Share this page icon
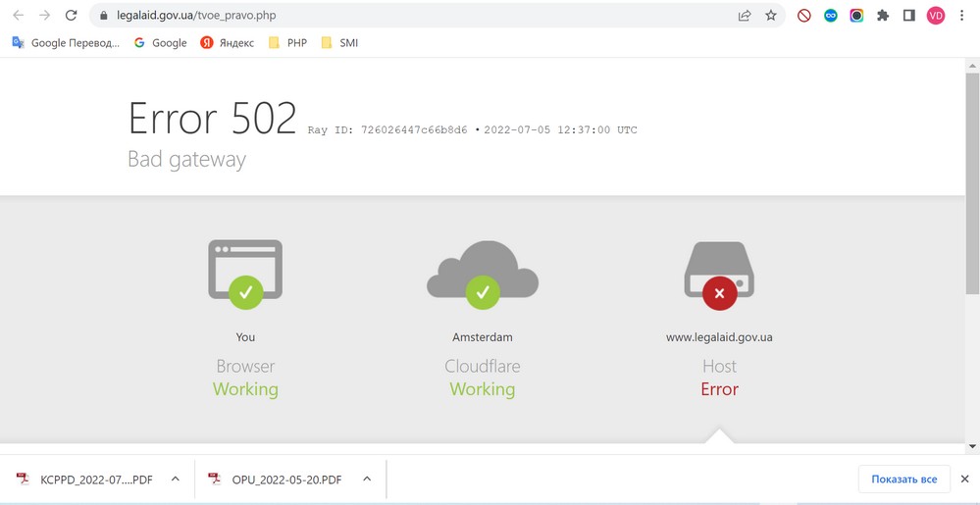Screen dimensions: 980x505 click(x=745, y=16)
